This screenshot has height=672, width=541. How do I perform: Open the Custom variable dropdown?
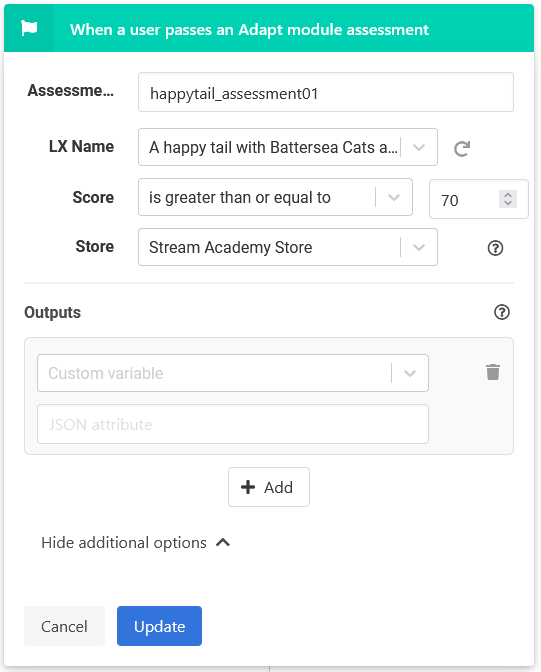click(x=410, y=373)
